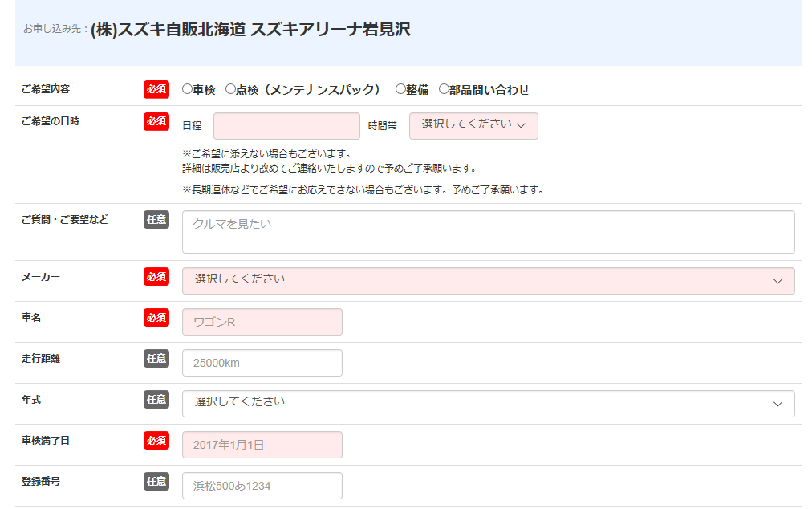Screen dimensions: 812x509
Task: Click the 登録番号 label
Action: 41,482
